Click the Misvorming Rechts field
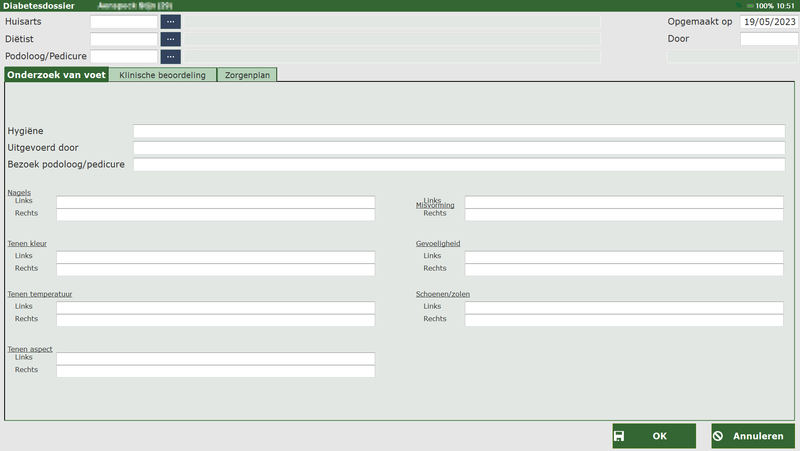The image size is (800, 451). click(x=624, y=214)
